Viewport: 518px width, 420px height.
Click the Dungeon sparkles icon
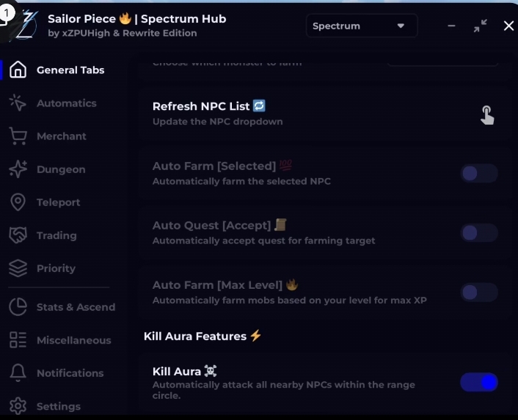(18, 169)
